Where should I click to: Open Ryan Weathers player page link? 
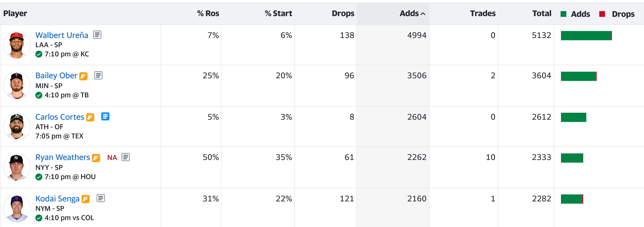point(62,157)
